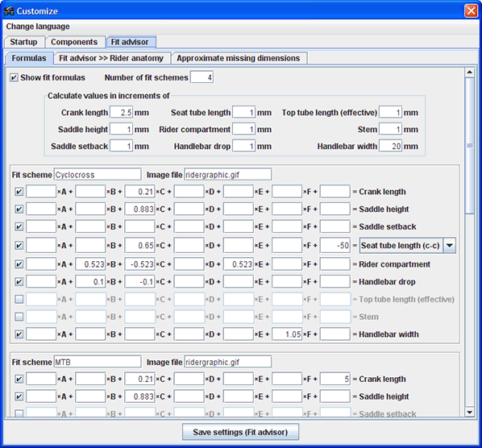
Task: Click the scrollbar down arrow
Action: (x=469, y=412)
